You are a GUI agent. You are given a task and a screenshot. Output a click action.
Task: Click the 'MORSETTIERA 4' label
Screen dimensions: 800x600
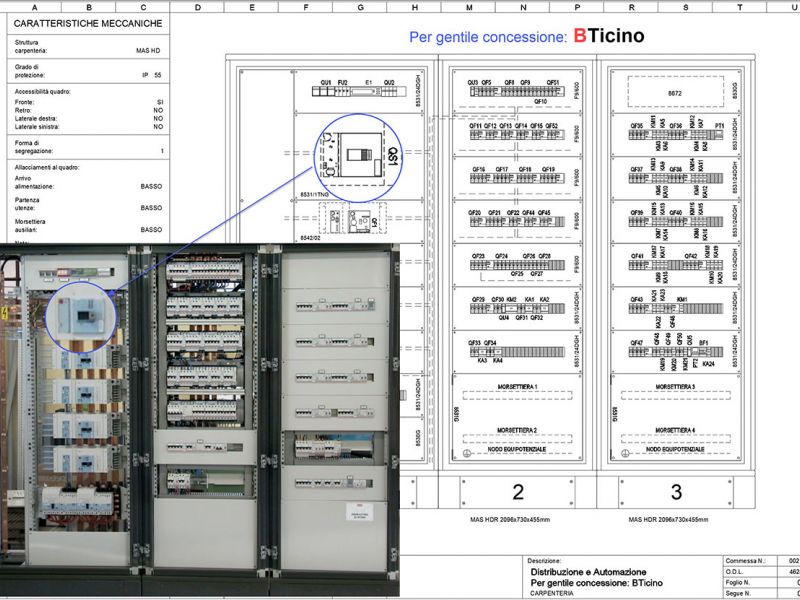click(x=675, y=430)
